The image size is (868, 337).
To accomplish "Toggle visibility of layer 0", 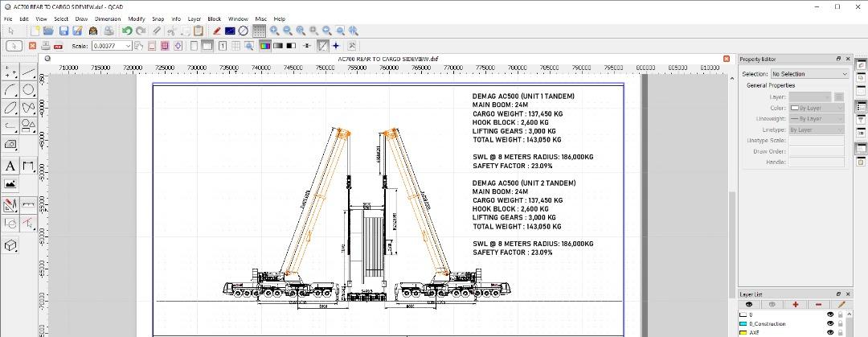I will tap(830, 314).
